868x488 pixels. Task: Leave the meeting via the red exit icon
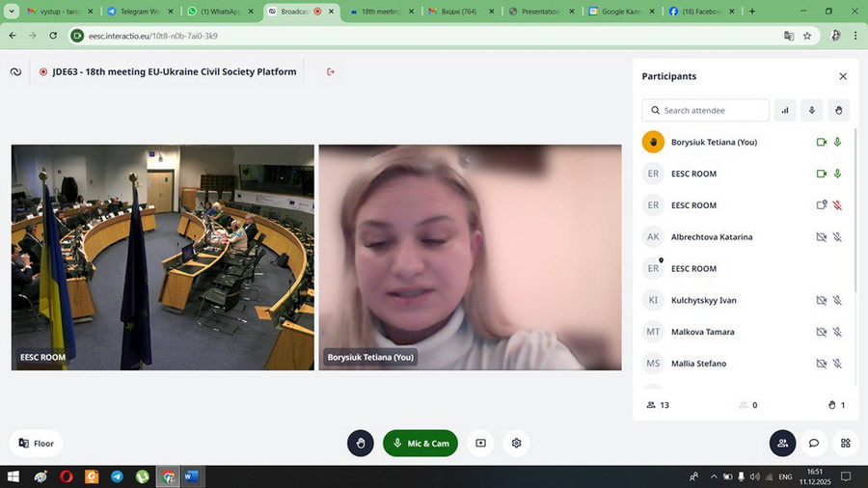click(x=331, y=72)
